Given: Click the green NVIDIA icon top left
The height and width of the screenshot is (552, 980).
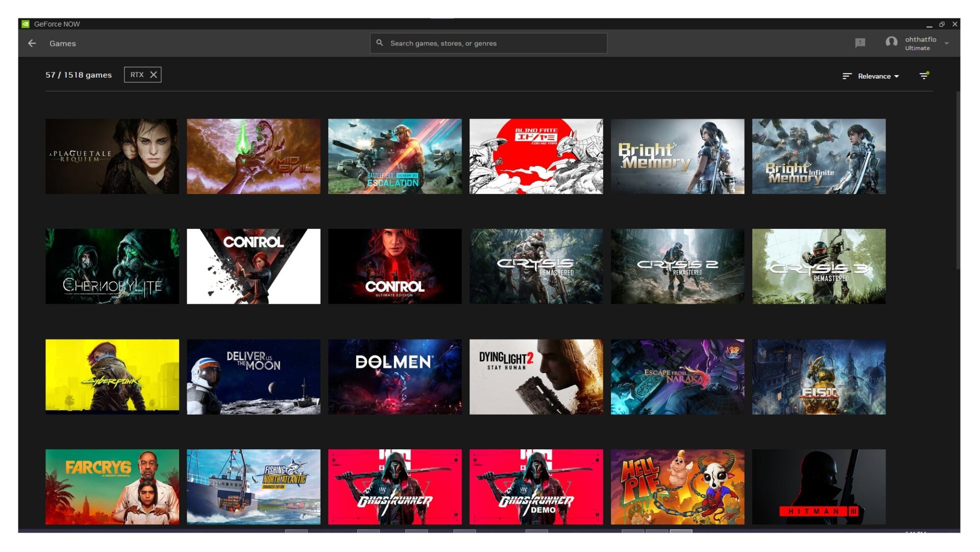Looking at the screenshot, I should tap(24, 23).
